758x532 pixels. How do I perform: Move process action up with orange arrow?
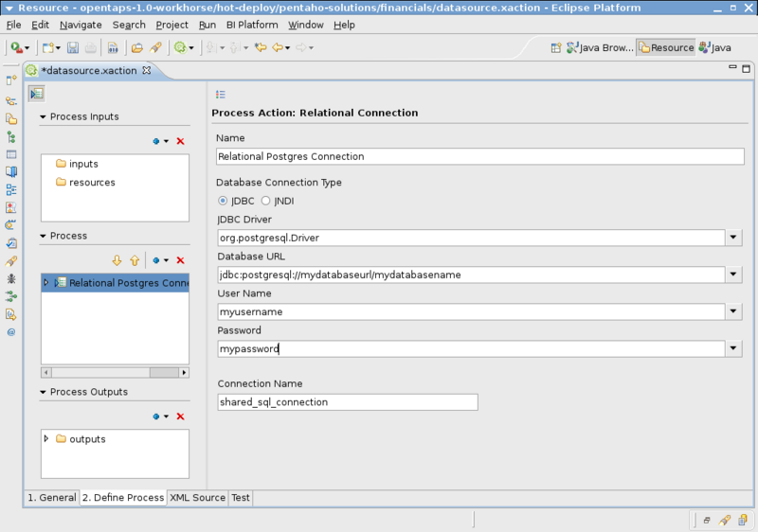pyautogui.click(x=135, y=260)
